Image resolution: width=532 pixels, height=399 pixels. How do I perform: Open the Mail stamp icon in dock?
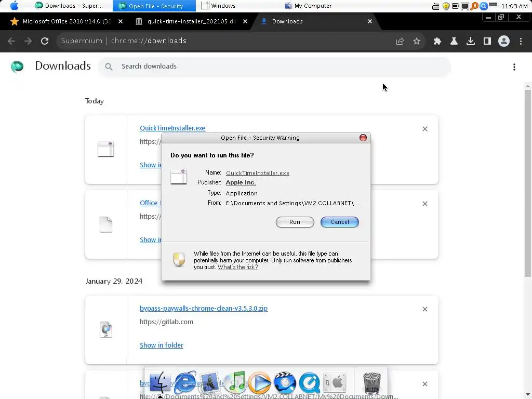point(209,383)
